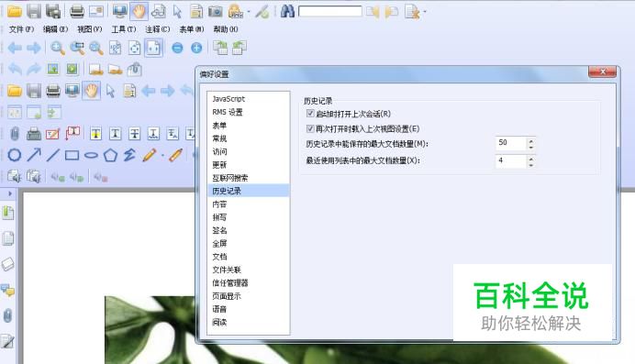Select the Callout text box tool
The image size is (635, 364).
pos(72,133)
